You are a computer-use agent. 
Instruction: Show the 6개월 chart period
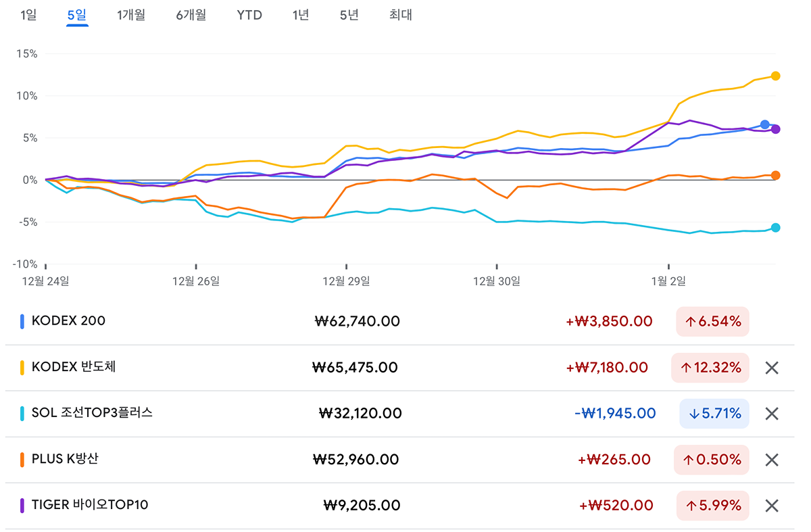[191, 15]
